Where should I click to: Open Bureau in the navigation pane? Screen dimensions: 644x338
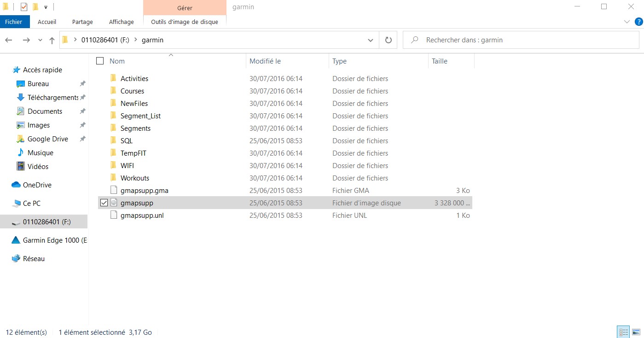tap(38, 83)
